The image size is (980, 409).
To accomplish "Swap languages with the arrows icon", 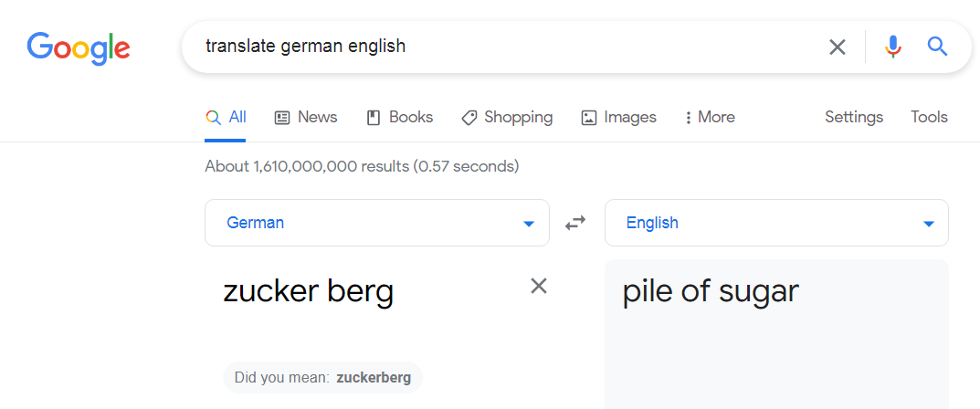I will [x=575, y=223].
